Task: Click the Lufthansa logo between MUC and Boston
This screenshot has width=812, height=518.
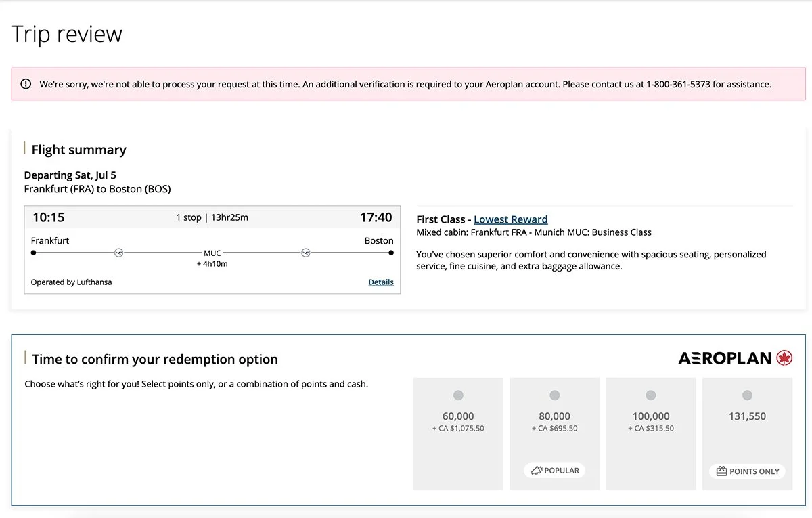Action: click(305, 253)
